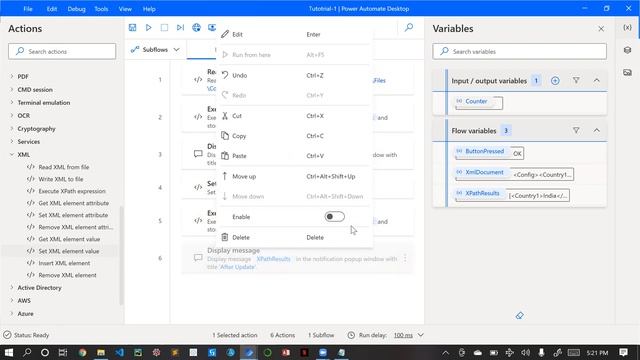Choose Cut in the context menu

(295, 116)
